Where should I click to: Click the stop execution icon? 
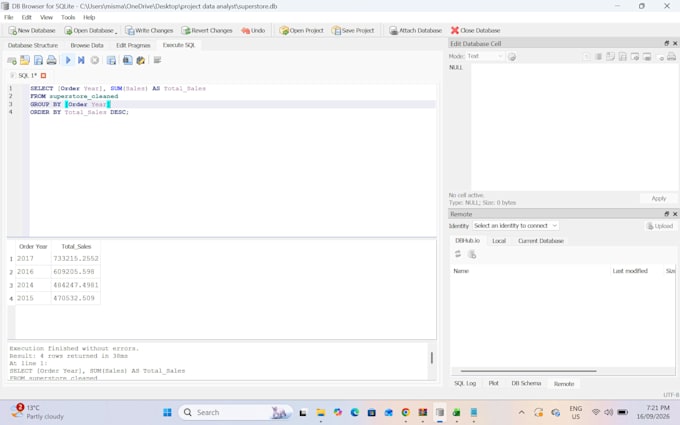95,60
